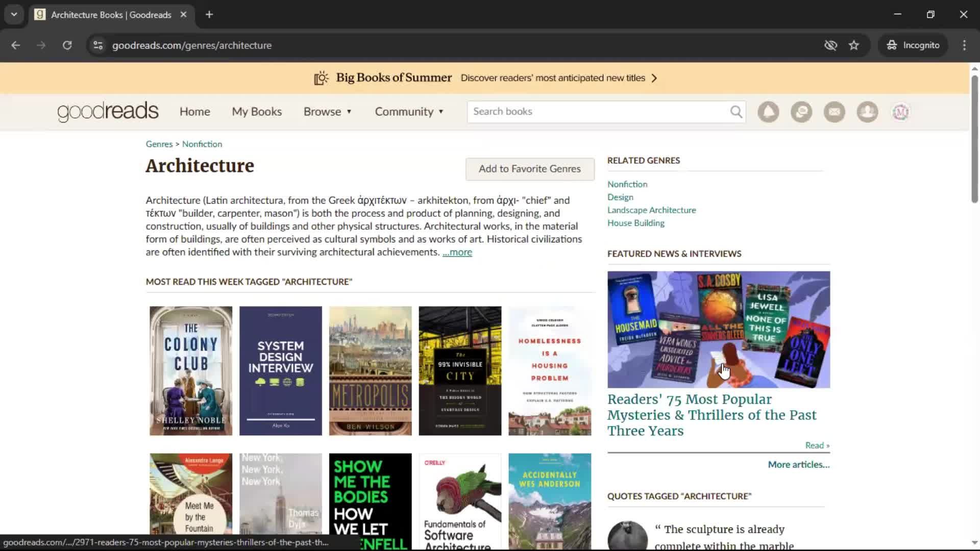Click the Big Books of Summer icon

[x=321, y=78]
